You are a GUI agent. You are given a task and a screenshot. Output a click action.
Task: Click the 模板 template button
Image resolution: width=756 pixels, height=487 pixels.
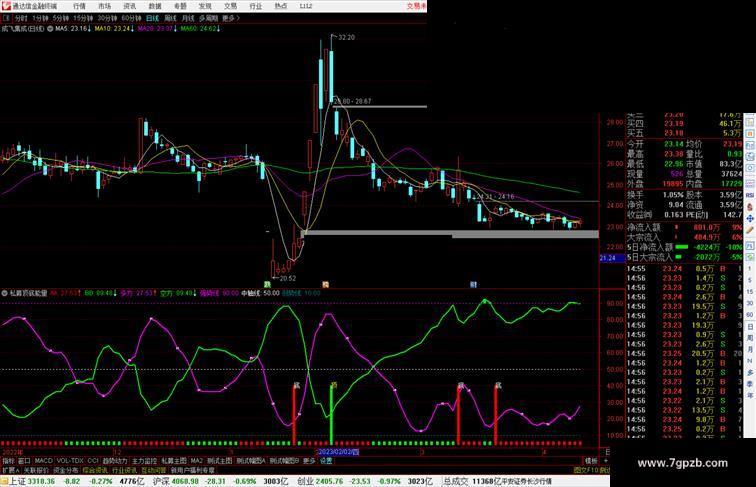pos(591,461)
